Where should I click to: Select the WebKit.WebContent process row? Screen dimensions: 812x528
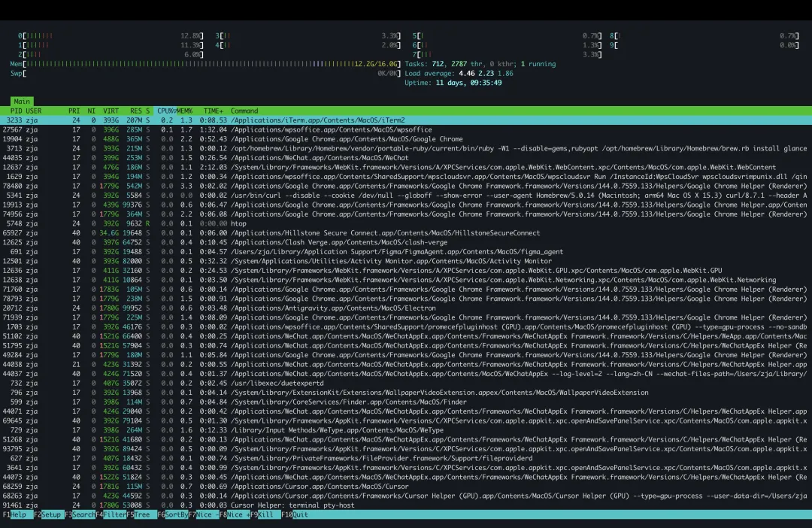(x=406, y=167)
